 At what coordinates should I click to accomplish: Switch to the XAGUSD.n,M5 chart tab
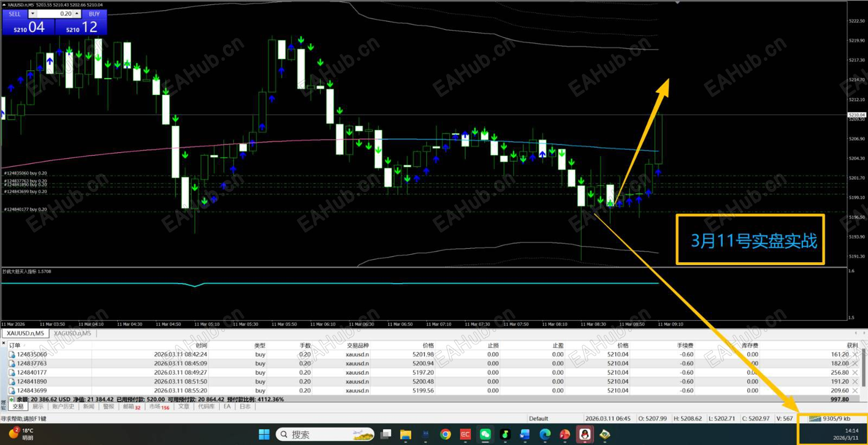tap(73, 334)
